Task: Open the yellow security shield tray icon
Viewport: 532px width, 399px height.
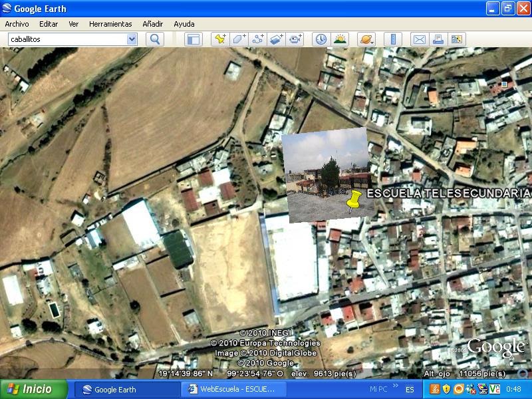Action: tap(446, 389)
